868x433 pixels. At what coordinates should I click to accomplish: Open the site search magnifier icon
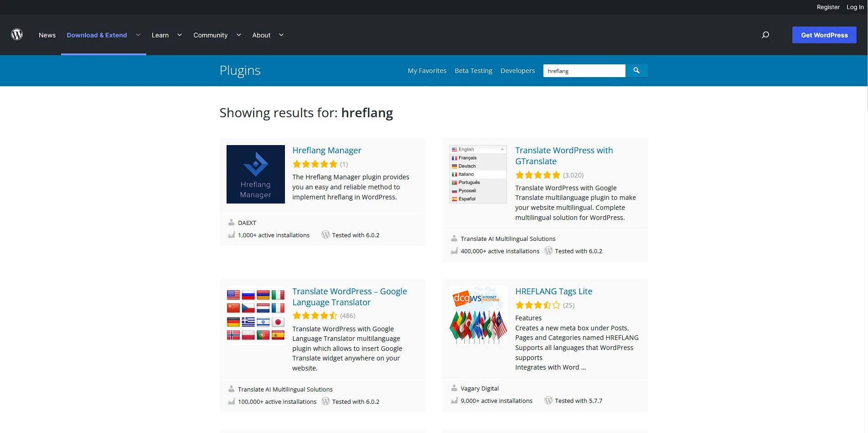tap(765, 35)
